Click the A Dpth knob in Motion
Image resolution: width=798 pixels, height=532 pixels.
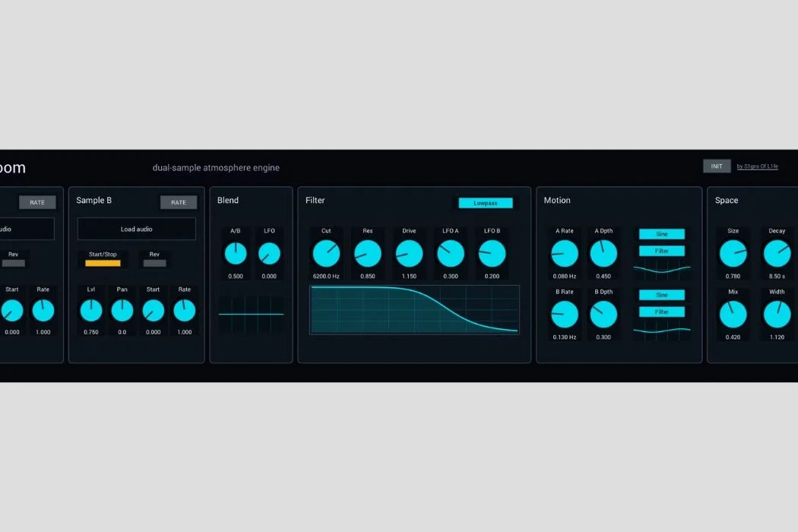(x=603, y=254)
